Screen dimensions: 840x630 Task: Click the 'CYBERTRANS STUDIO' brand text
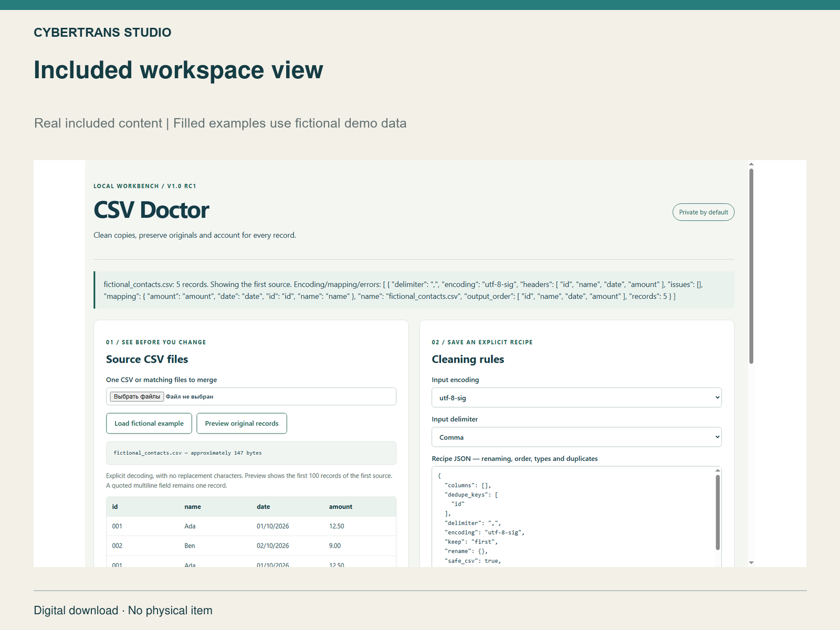[x=102, y=33]
